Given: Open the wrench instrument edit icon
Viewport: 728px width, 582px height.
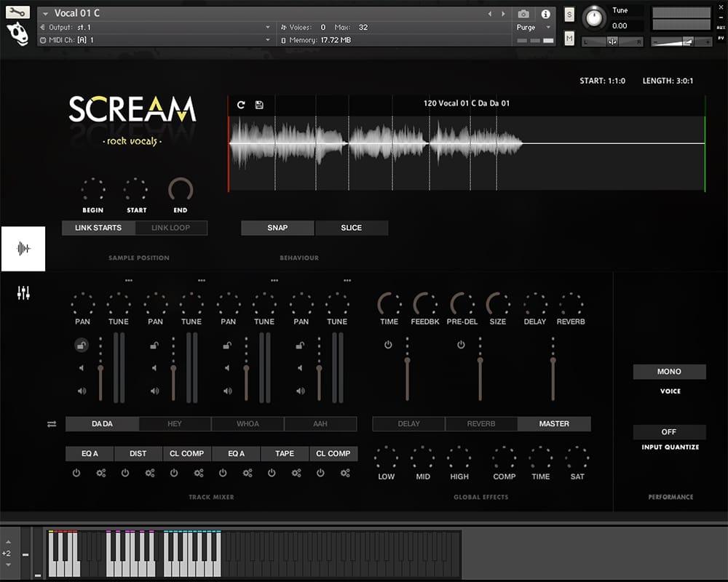Looking at the screenshot, I should tap(18, 12).
